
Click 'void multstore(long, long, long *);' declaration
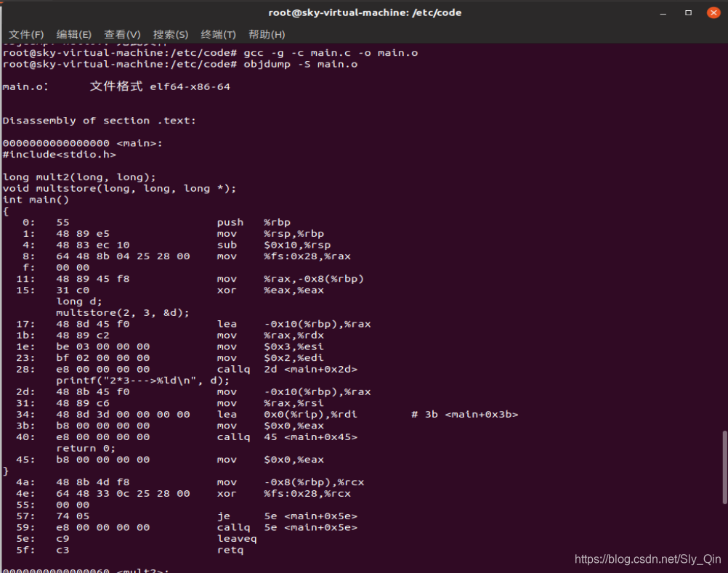click(119, 188)
